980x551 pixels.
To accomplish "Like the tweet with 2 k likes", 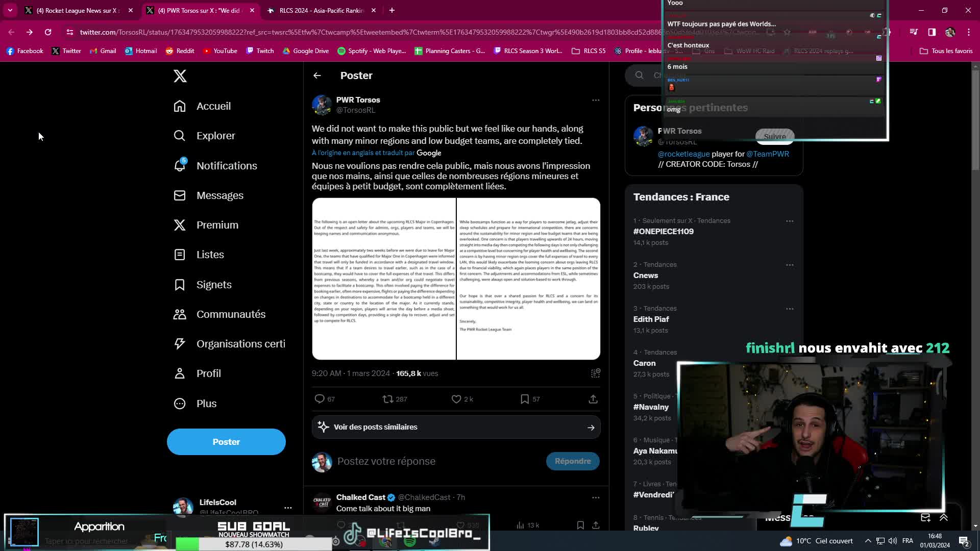I will [456, 399].
